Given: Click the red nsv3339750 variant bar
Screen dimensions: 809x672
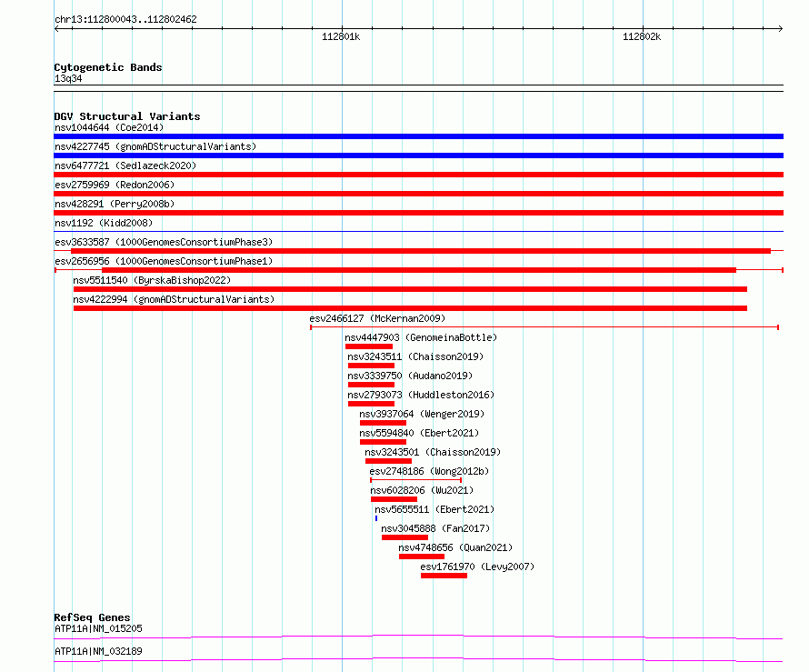Looking at the screenshot, I should point(371,385).
